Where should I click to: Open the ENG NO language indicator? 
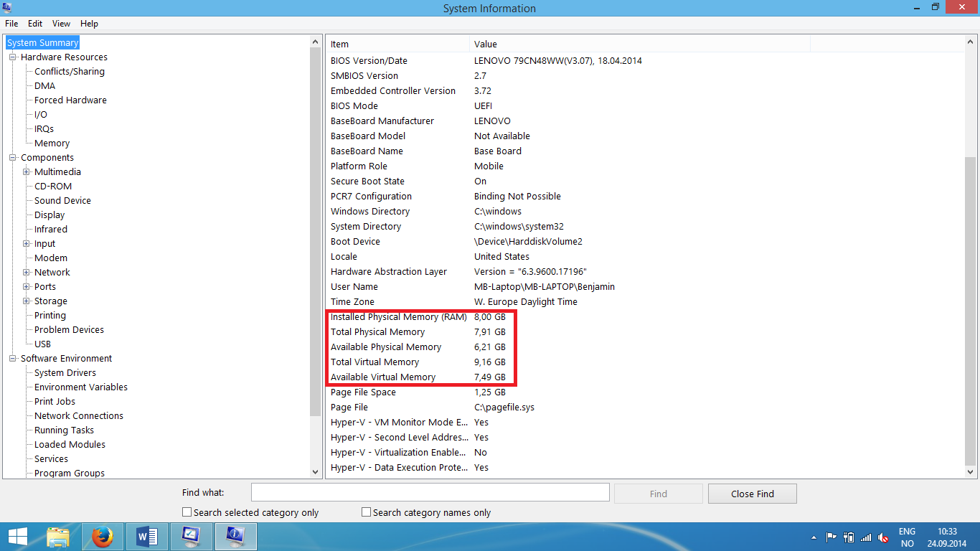[x=907, y=537]
